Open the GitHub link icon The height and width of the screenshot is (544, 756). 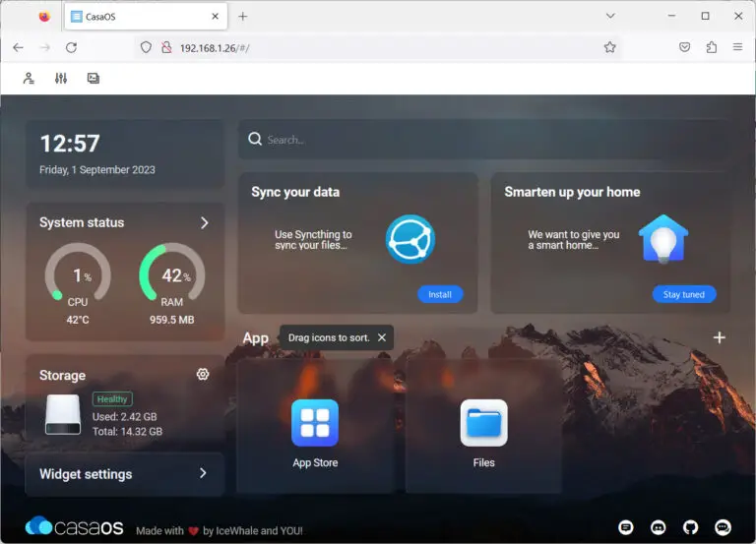tap(691, 527)
